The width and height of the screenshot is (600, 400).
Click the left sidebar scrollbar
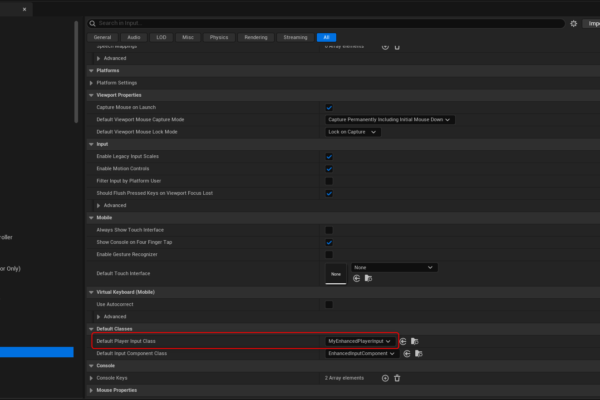(76, 72)
